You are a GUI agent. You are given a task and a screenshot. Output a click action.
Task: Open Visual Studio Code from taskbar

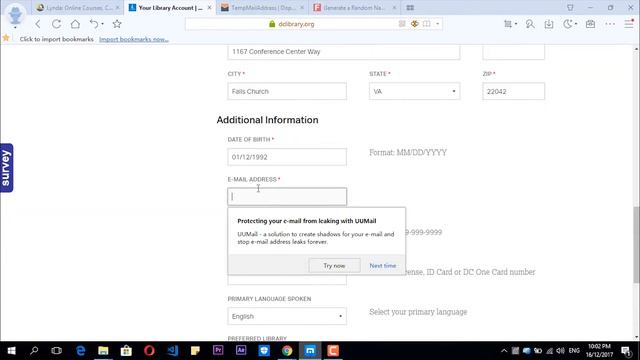[172, 351]
